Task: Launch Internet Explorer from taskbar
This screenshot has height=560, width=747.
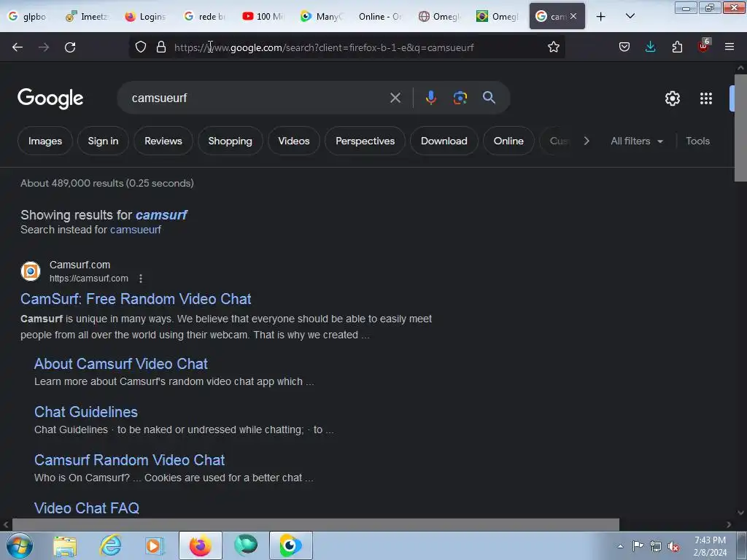Action: pyautogui.click(x=111, y=545)
